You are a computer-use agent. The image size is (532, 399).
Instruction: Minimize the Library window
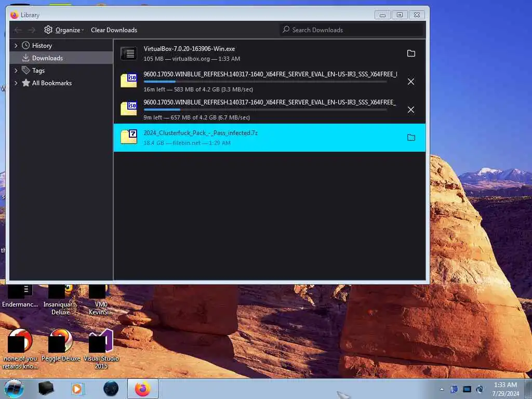(382, 15)
